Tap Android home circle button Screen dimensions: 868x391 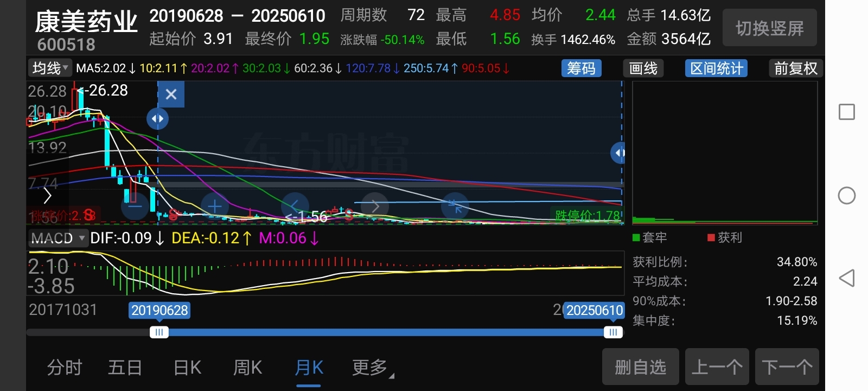tap(847, 195)
